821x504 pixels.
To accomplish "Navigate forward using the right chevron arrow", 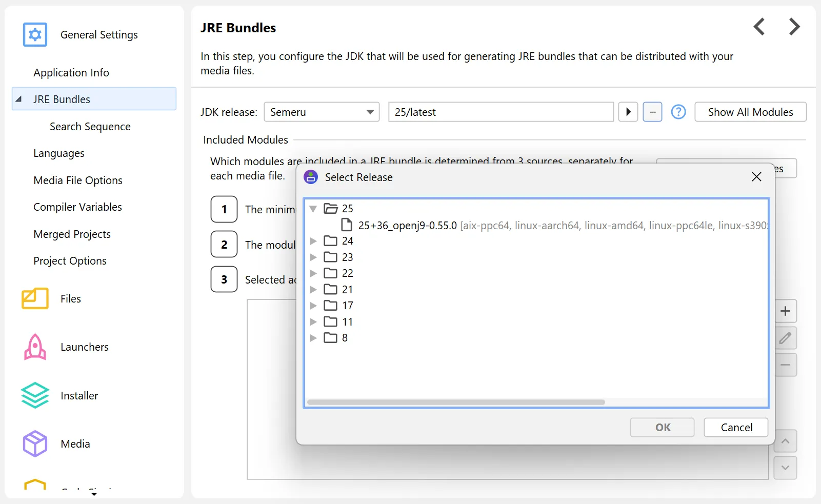I will pyautogui.click(x=793, y=26).
